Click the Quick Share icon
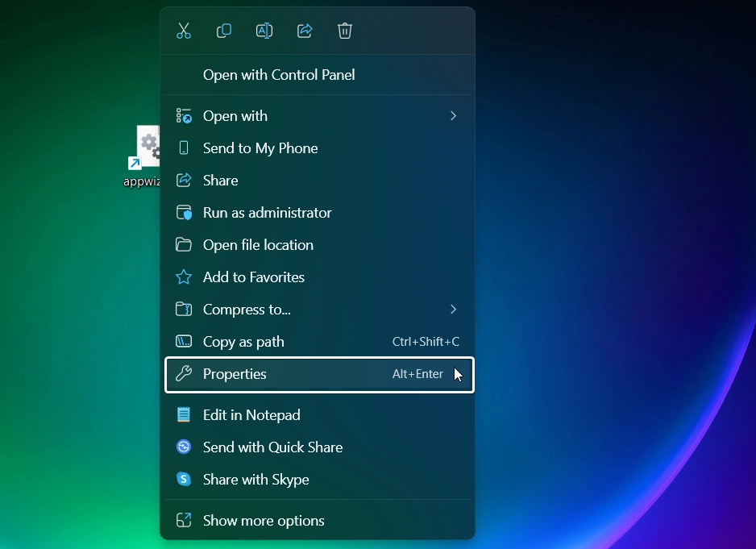 (184, 447)
